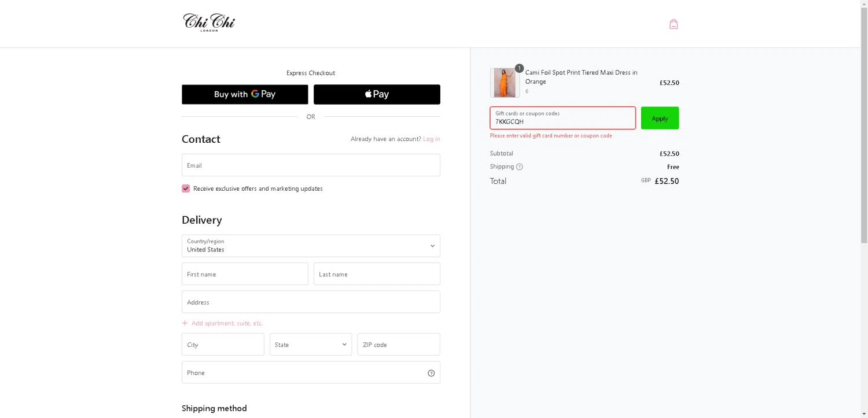Click plus icon beside Add apartment
This screenshot has height=418, width=868.
185,323
